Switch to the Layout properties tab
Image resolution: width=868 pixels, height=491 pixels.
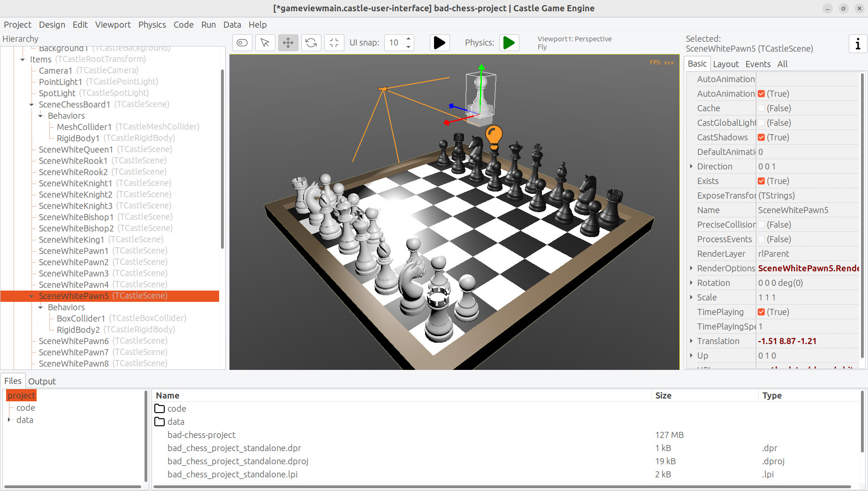click(x=726, y=64)
